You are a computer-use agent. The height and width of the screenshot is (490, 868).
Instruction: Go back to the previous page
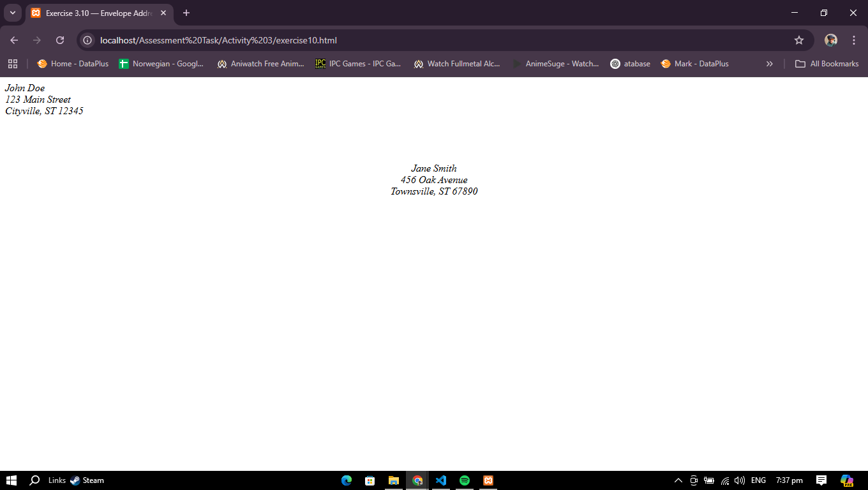point(14,40)
